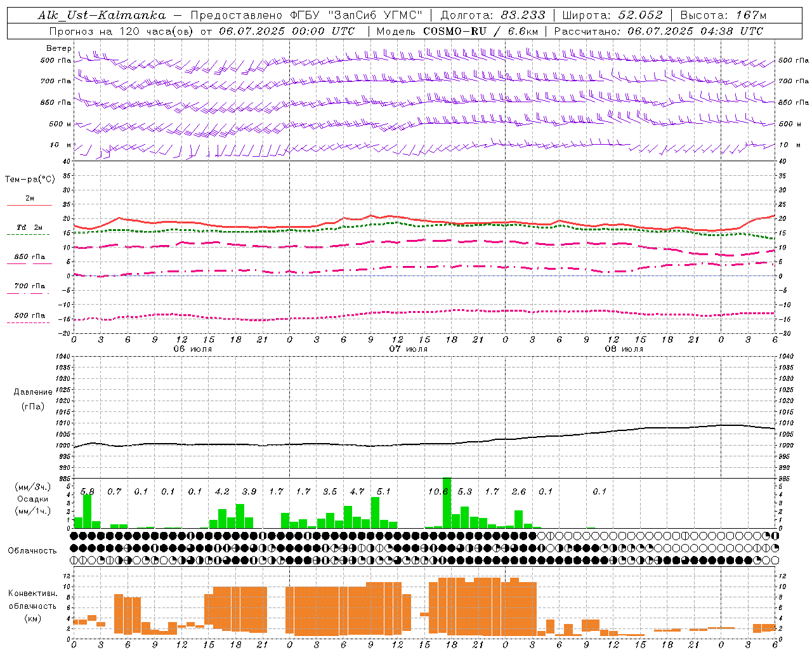Click the '10.6' precipitation total
Screen dimensions: 812x650
pos(438,491)
